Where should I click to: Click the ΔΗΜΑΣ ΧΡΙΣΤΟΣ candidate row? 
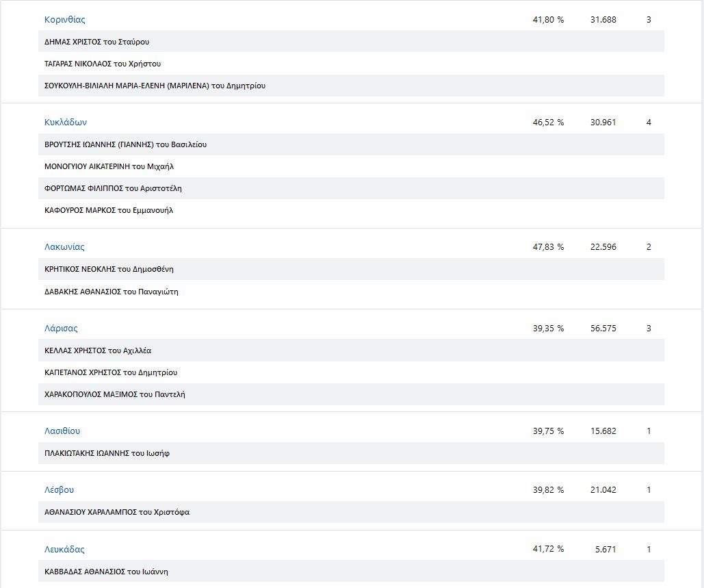(96, 42)
